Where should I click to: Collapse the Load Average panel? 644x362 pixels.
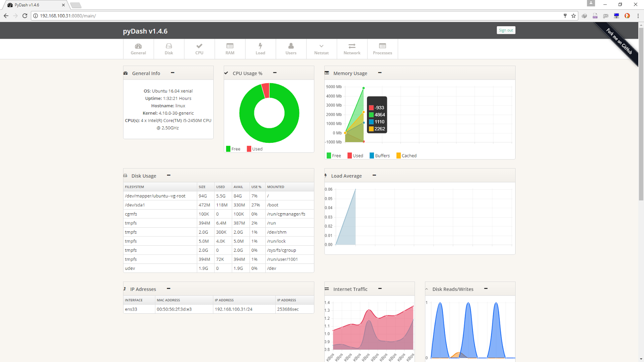pyautogui.click(x=374, y=175)
